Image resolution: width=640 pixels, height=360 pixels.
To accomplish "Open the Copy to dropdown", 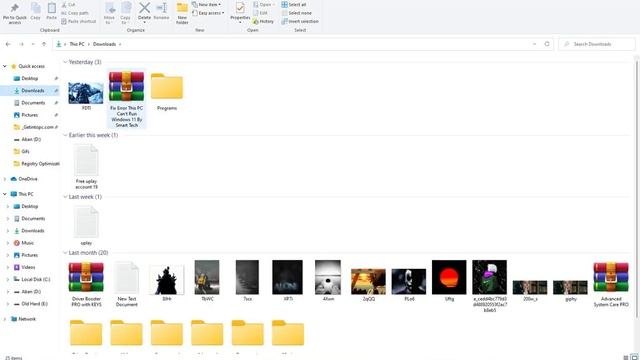I will click(126, 12).
